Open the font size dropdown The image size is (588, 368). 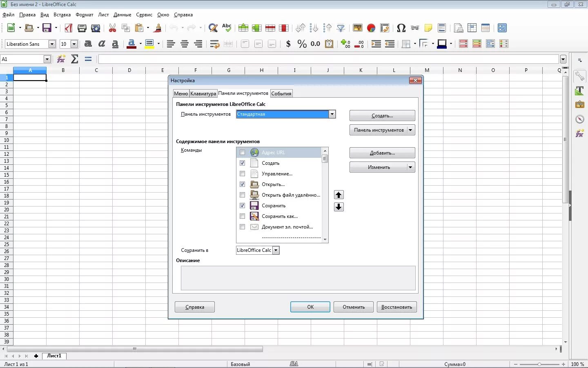point(74,44)
